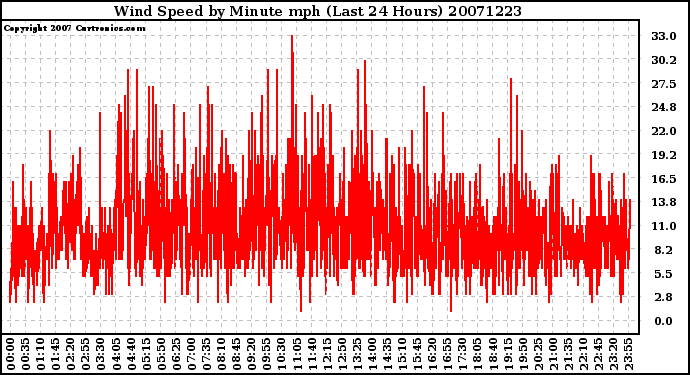Click the 18:40 time axis label
690x375 pixels.
tap(493, 354)
